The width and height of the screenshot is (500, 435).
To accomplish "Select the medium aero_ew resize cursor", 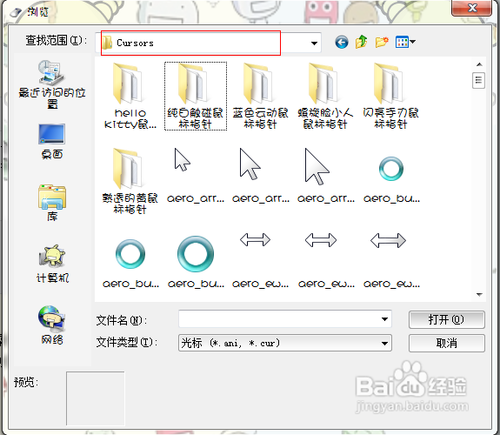I will 326,260.
